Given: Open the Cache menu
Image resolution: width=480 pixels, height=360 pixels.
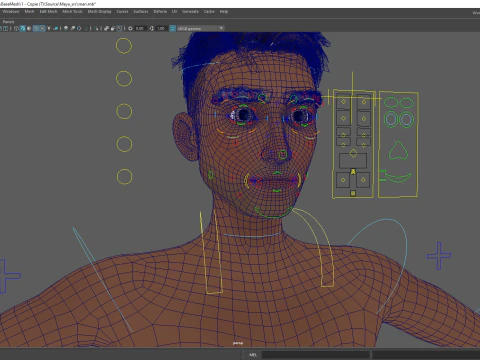Looking at the screenshot, I should [209, 12].
